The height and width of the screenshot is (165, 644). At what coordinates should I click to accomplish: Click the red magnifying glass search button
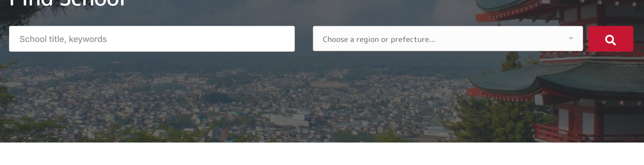point(610,39)
